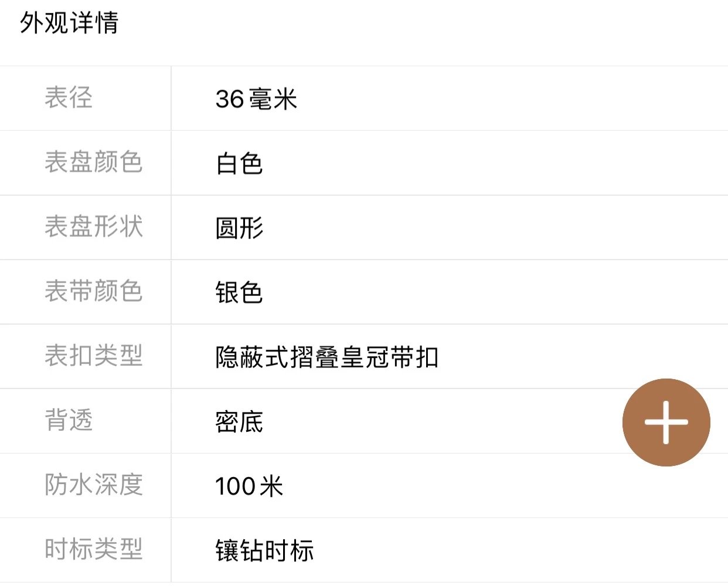728x586 pixels.
Task: Click the 密底 caseback value
Action: coord(239,422)
